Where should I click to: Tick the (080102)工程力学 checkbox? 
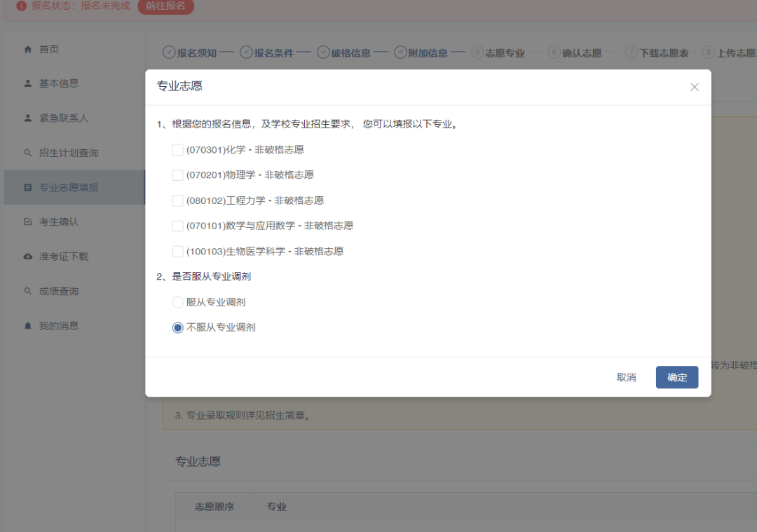coord(177,200)
